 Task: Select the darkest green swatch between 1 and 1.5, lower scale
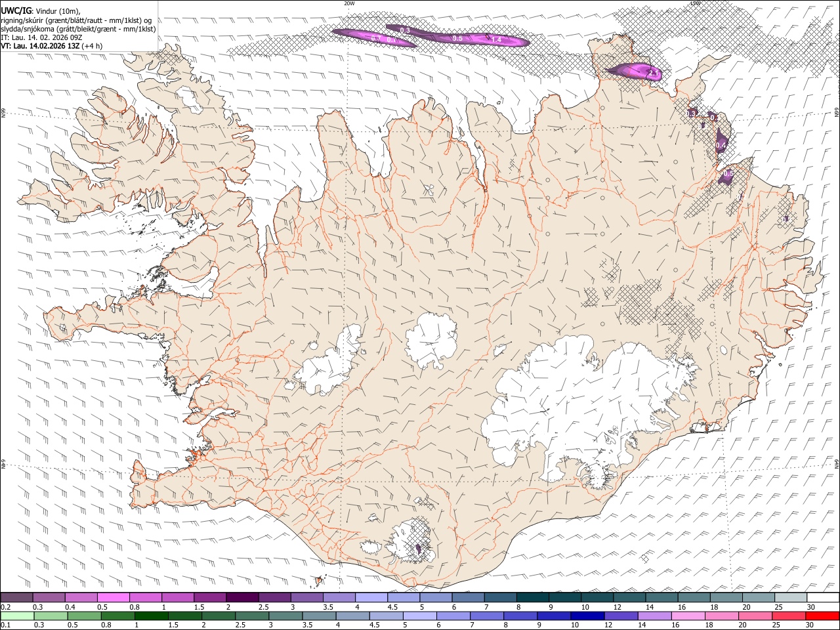pos(151,616)
